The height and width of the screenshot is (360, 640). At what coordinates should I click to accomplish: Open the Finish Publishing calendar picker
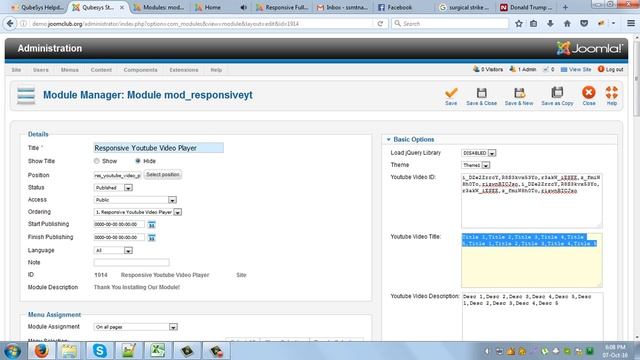click(151, 238)
